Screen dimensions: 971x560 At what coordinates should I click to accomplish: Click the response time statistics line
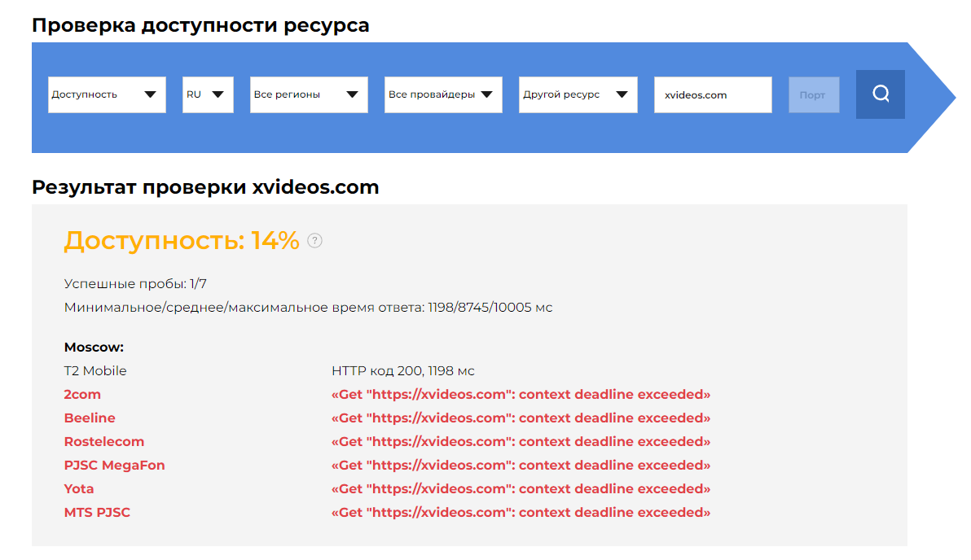coord(309,307)
